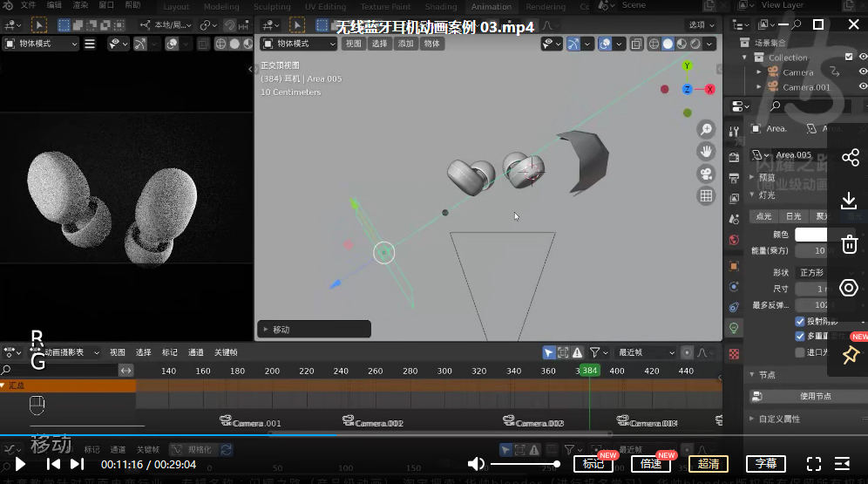Toggle the camera view gizmo
Screen dimensions: 868x484
[706, 174]
